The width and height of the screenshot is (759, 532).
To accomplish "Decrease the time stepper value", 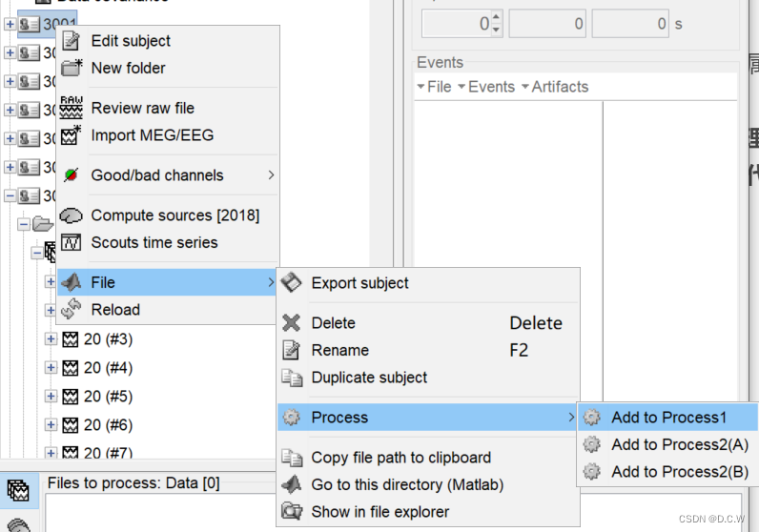I will pyautogui.click(x=496, y=30).
